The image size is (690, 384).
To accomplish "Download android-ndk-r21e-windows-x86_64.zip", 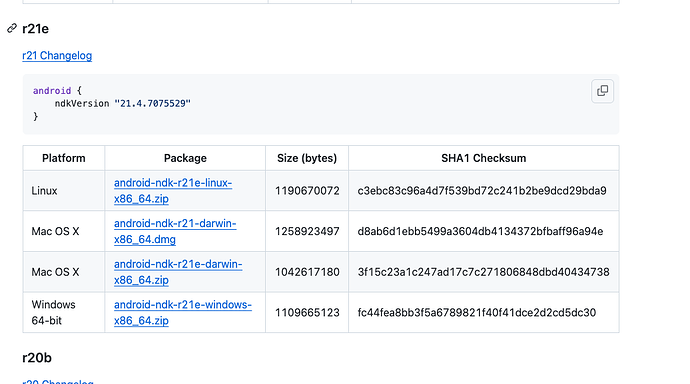I will pyautogui.click(x=183, y=313).
